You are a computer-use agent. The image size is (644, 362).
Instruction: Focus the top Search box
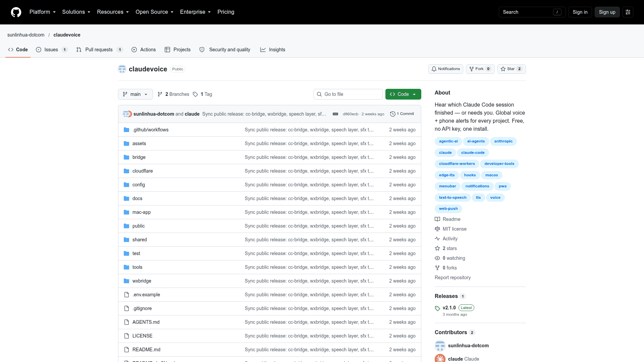(x=532, y=12)
